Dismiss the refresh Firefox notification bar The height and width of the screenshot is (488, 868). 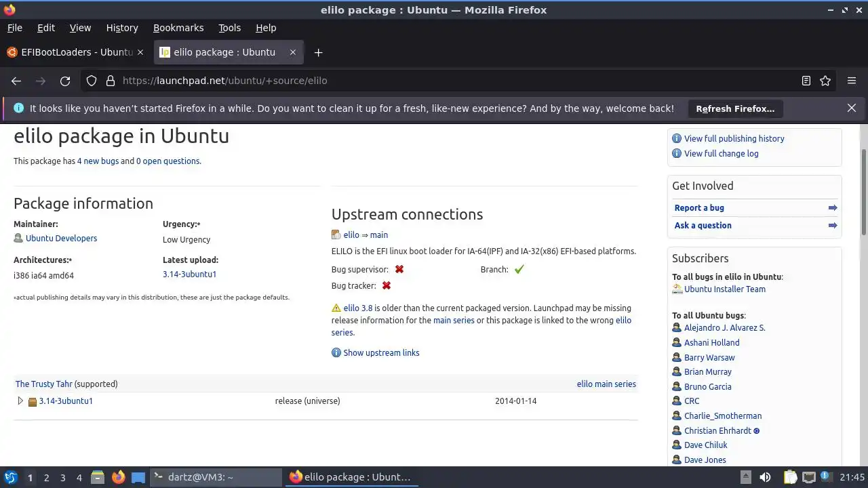coord(852,108)
